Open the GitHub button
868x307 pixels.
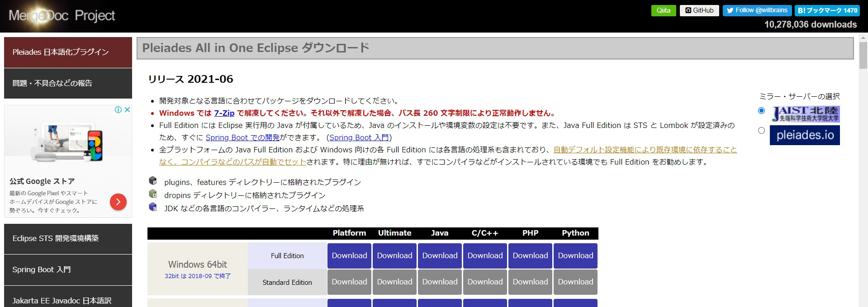point(699,10)
